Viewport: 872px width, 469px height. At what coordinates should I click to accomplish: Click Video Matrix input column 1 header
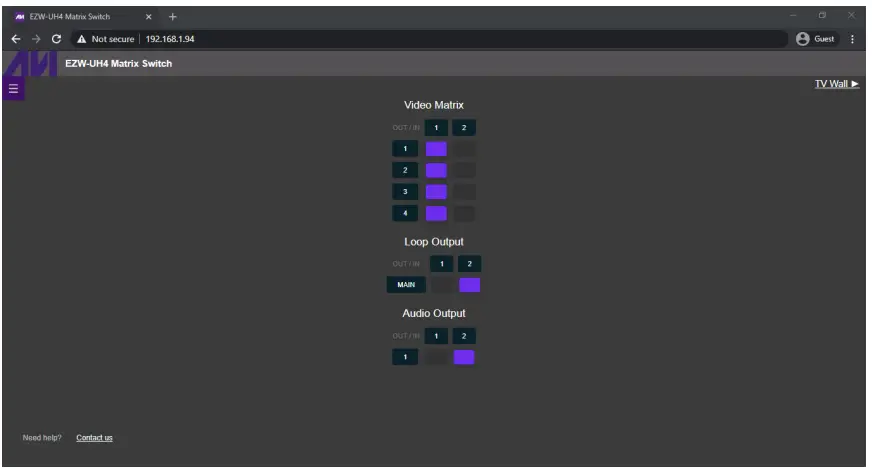coord(436,128)
